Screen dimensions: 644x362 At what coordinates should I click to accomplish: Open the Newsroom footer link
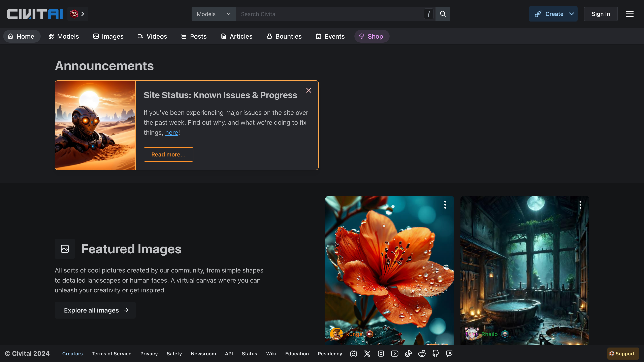coord(203,354)
